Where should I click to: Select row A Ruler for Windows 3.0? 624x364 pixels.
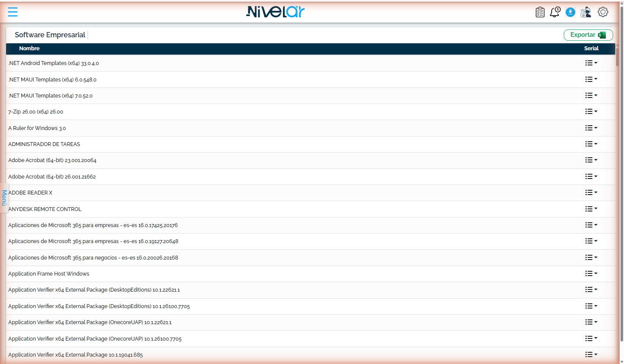coord(310,128)
